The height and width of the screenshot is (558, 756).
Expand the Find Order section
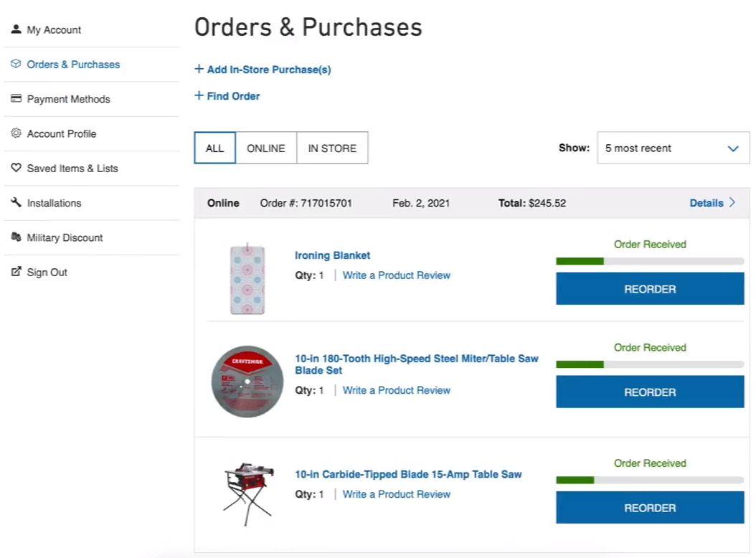227,95
